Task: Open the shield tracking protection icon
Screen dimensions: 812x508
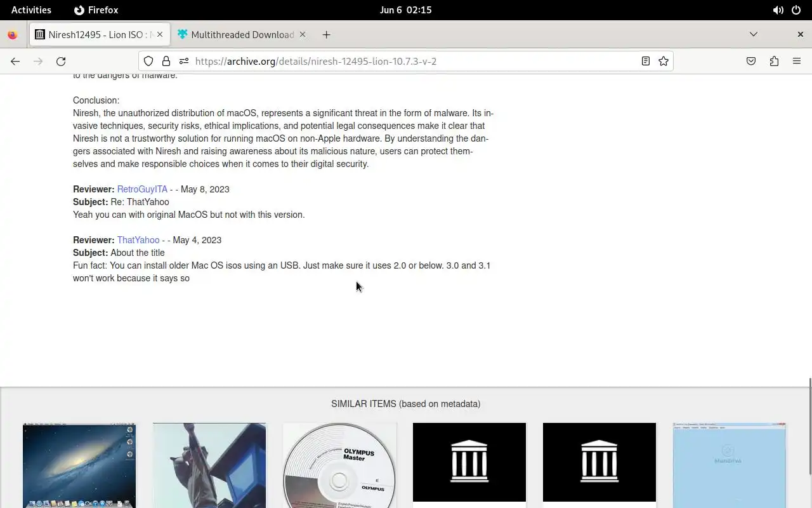Action: [148, 61]
